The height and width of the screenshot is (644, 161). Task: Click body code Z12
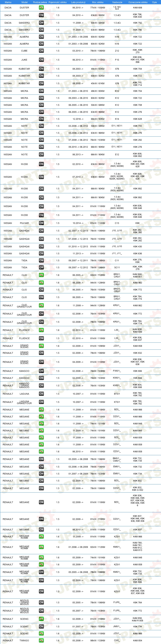click(x=117, y=51)
